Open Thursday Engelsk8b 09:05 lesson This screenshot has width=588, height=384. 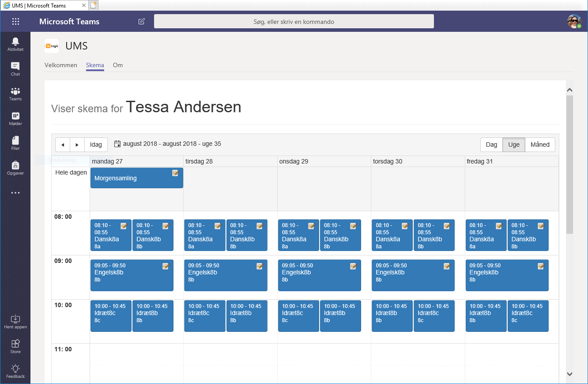413,275
